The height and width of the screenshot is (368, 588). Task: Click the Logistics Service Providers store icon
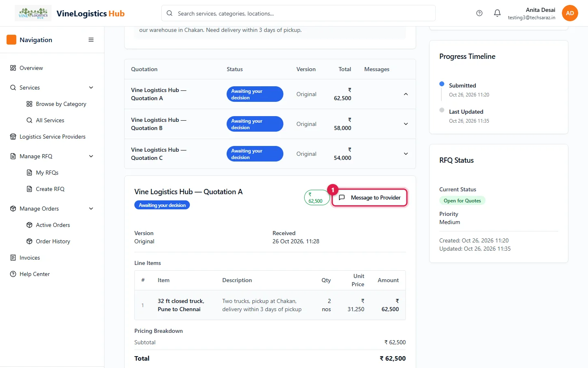pos(13,137)
